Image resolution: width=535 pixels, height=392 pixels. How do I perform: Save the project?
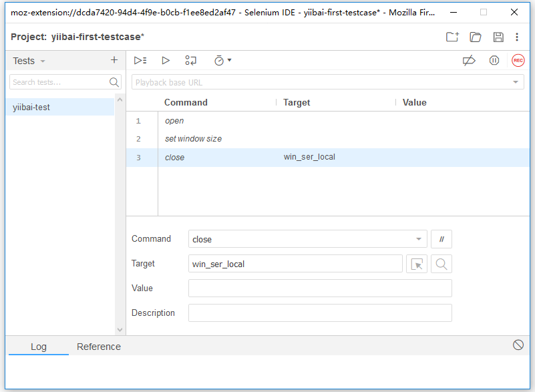[x=498, y=37]
